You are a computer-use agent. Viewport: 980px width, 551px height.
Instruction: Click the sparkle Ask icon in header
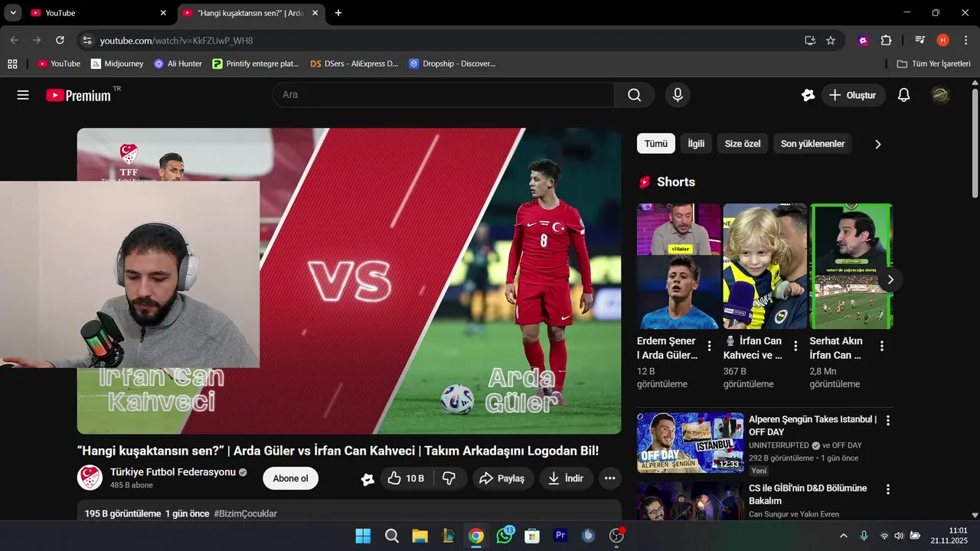808,95
